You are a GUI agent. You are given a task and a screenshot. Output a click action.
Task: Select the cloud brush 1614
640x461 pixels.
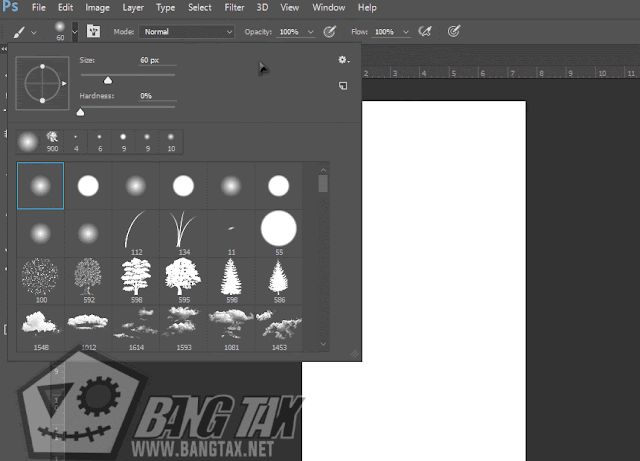[136, 328]
